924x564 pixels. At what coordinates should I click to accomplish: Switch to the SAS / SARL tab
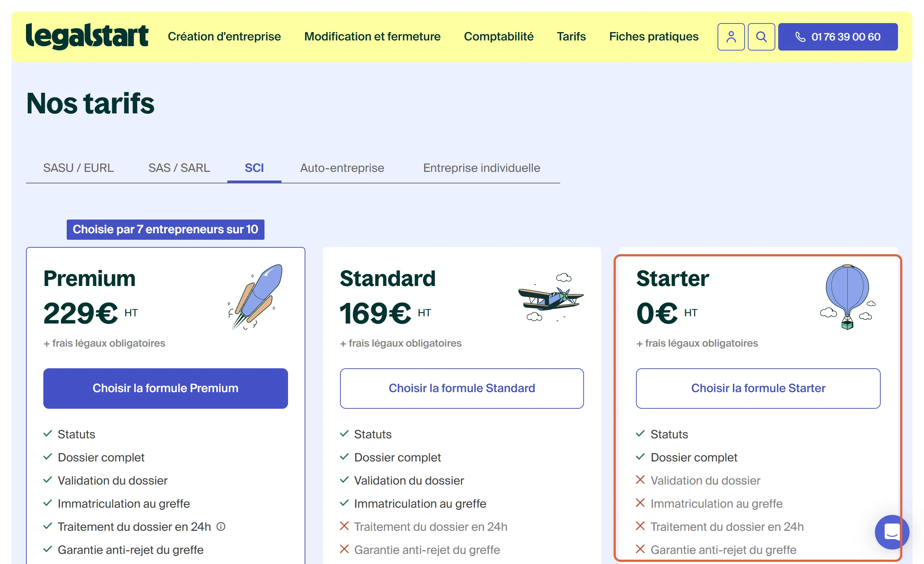[x=179, y=168]
